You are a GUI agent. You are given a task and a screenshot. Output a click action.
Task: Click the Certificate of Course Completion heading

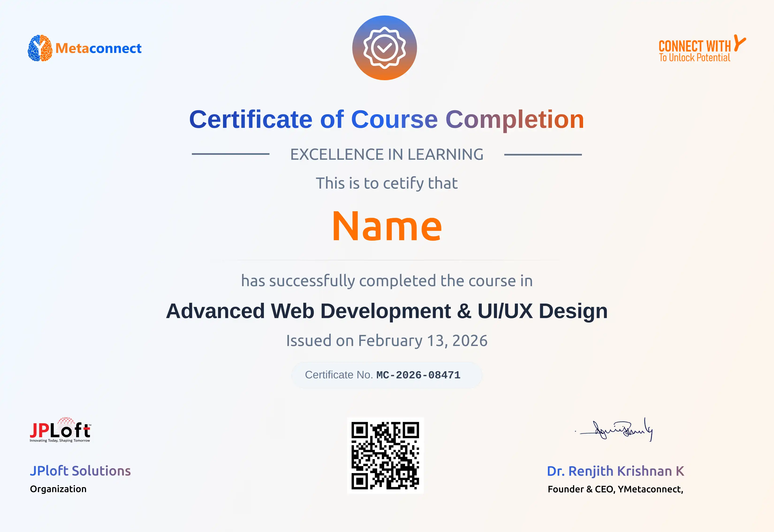[386, 119]
